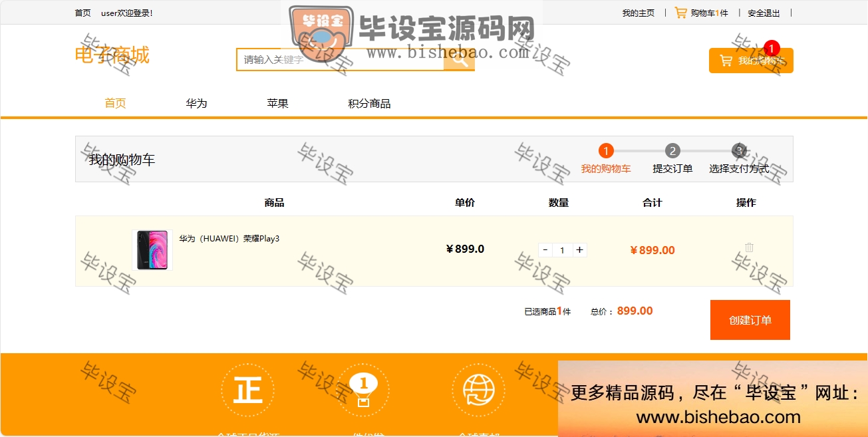Viewport: 868px width, 437px height.
Task: Click the row total ￥899.00
Action: click(x=652, y=251)
